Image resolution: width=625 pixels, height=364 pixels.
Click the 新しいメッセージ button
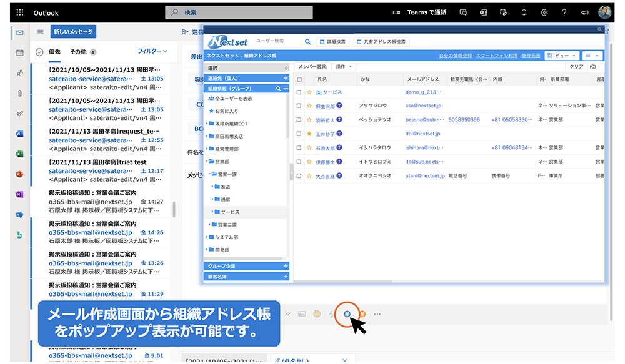click(73, 32)
